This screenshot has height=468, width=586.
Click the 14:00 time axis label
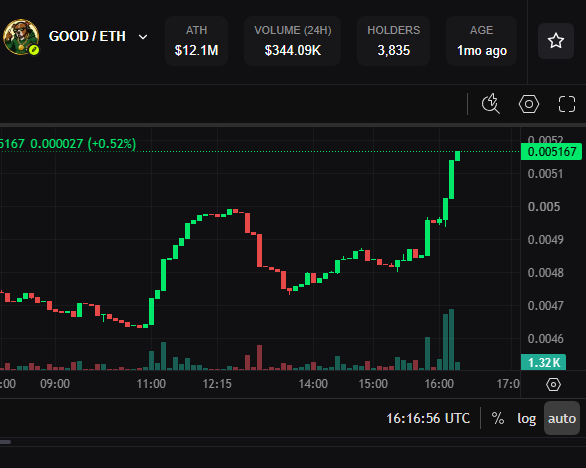coord(313,384)
